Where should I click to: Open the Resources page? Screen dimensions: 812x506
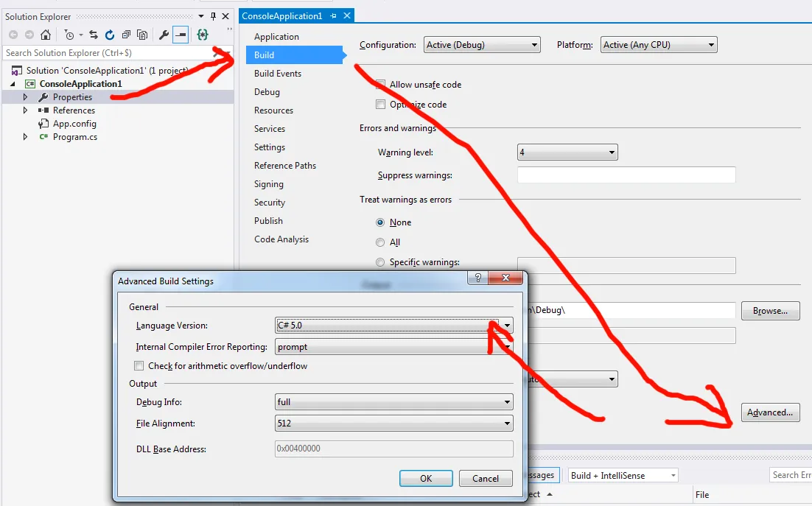[273, 110]
